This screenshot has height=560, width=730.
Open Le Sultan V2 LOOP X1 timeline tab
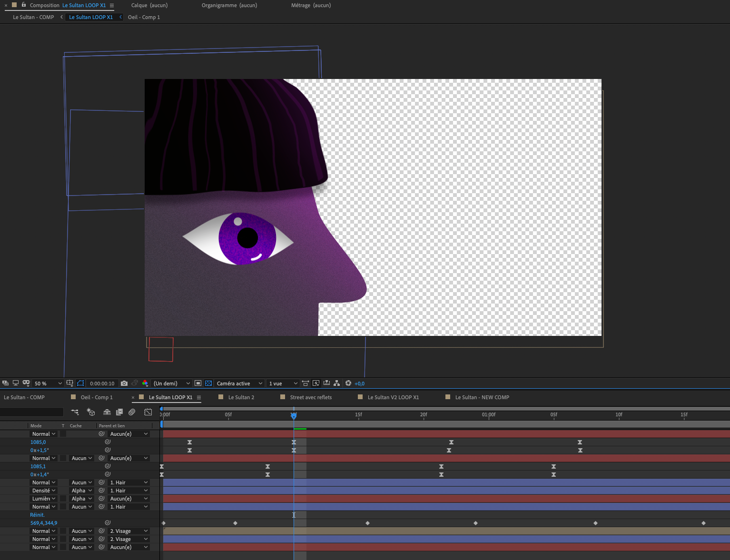pos(393,397)
